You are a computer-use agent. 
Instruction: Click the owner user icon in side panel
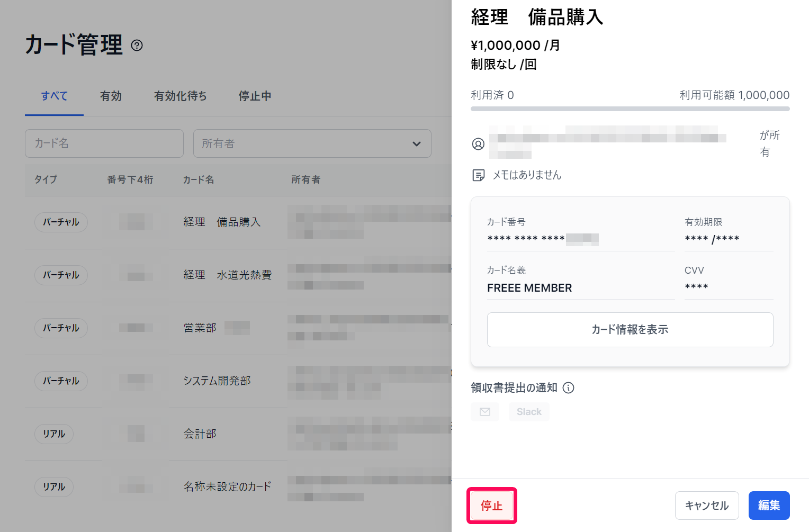(478, 144)
